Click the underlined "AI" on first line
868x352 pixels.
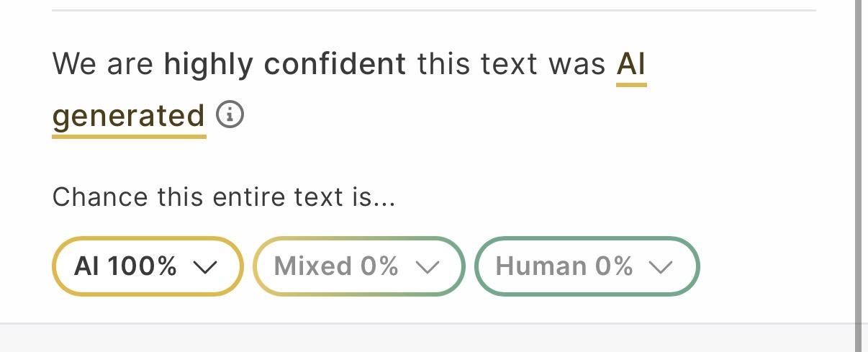(x=631, y=66)
